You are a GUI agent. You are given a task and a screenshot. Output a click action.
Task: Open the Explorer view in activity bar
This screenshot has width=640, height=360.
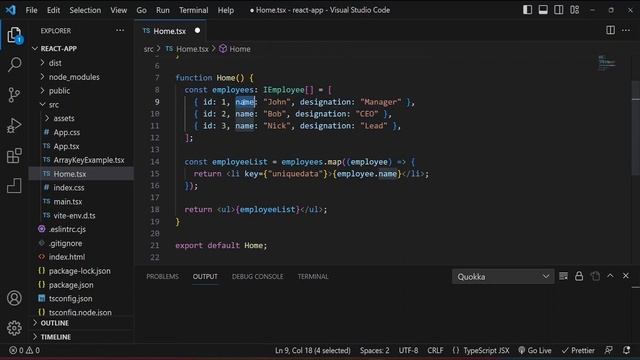[x=14, y=35]
